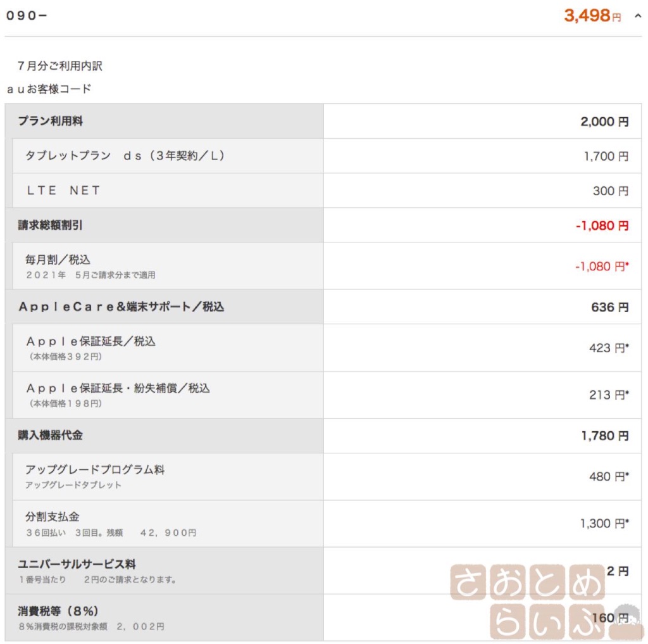Click the auお客様コード label
648x644 pixels.
click(x=49, y=89)
